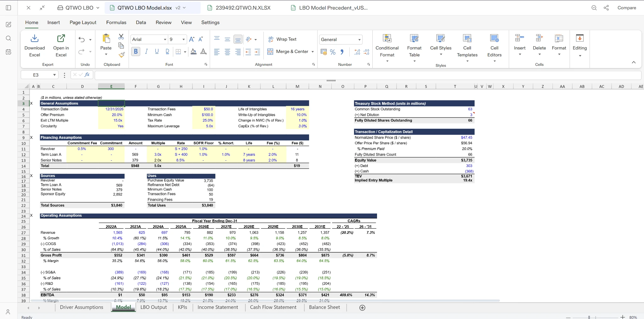This screenshot has width=644, height=319.
Task: Open the Formulas ribbon tab
Action: click(x=116, y=22)
